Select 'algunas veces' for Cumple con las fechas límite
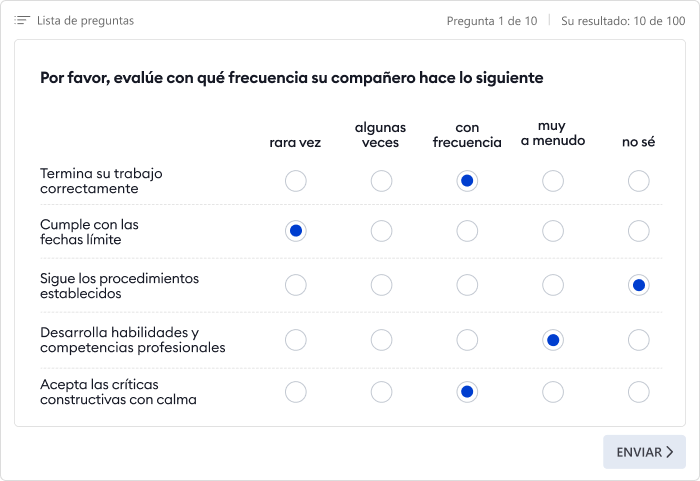The image size is (700, 481). (381, 231)
